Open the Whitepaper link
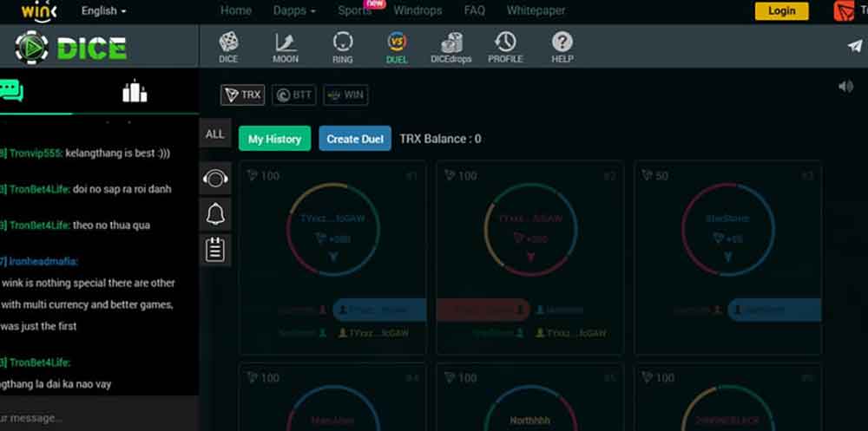The width and height of the screenshot is (868, 431). click(x=536, y=10)
